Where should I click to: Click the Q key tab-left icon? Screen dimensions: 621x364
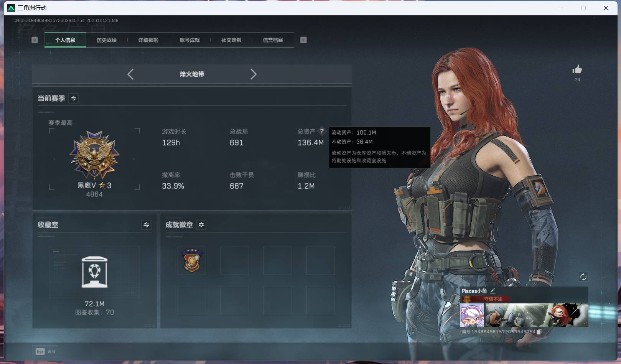(35, 40)
